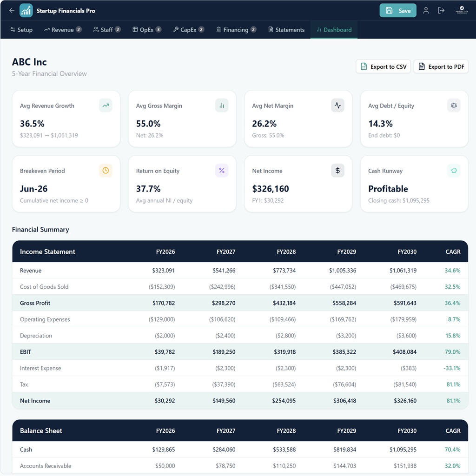Click the CapEx tab badge showing 2
Screen dimensions: 476x476
201,29
